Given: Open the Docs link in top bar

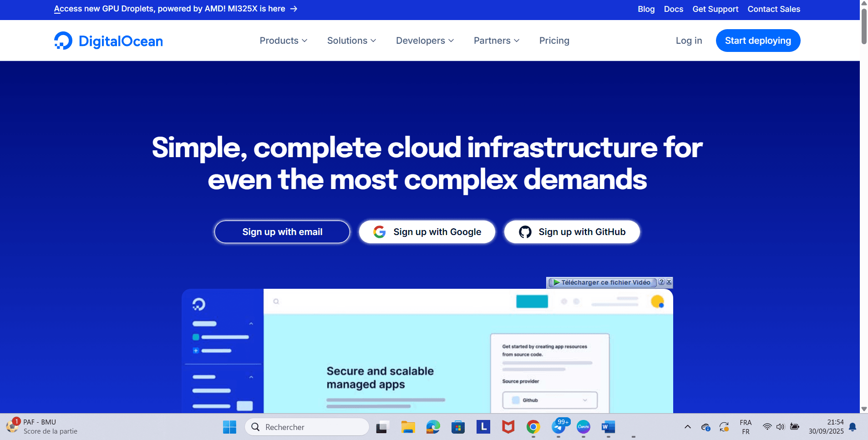Looking at the screenshot, I should (673, 9).
